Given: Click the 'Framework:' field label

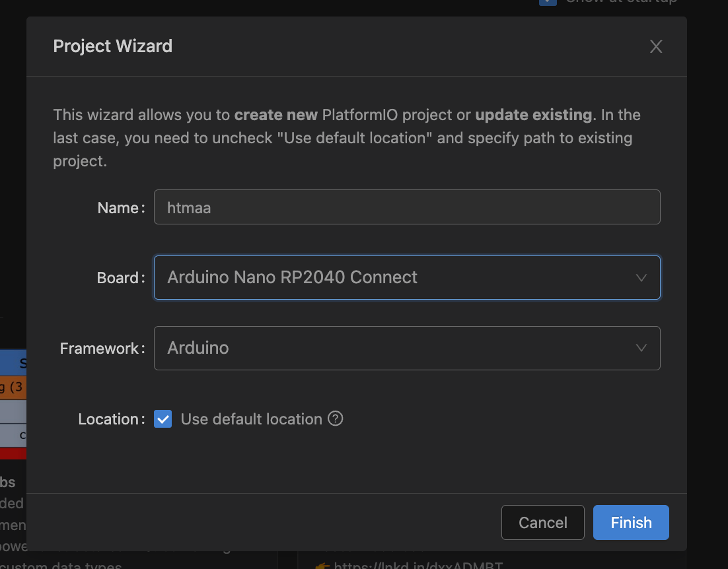Looking at the screenshot, I should pos(102,348).
